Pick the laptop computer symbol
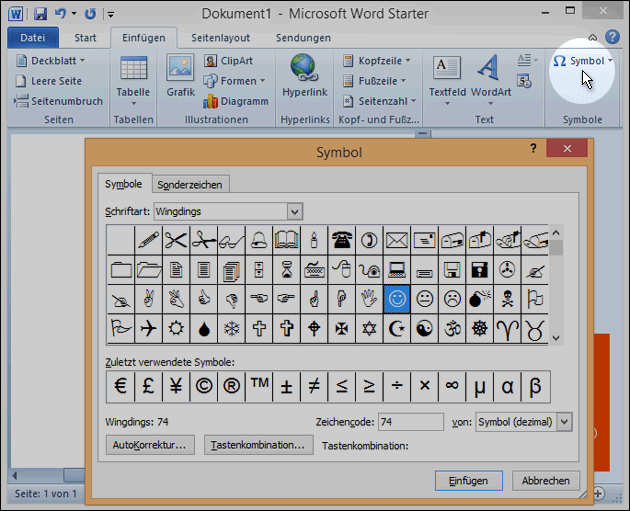Screen dimensions: 630x511 tap(397, 270)
